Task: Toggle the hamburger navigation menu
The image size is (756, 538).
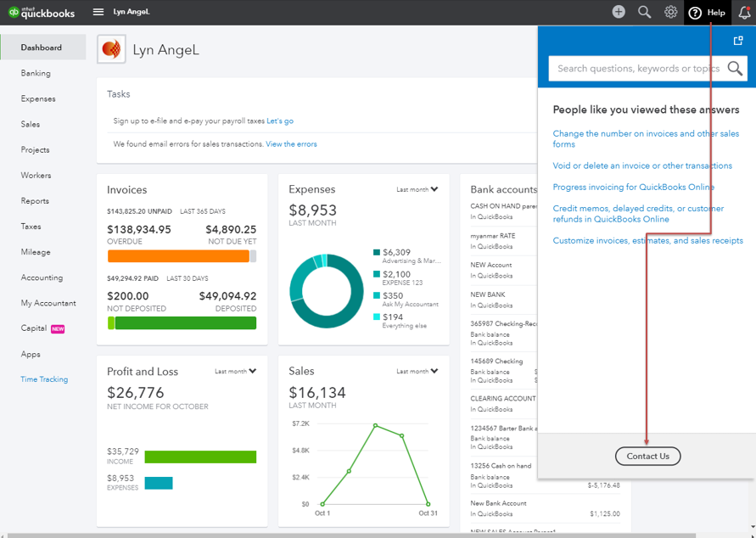Action: [x=98, y=12]
